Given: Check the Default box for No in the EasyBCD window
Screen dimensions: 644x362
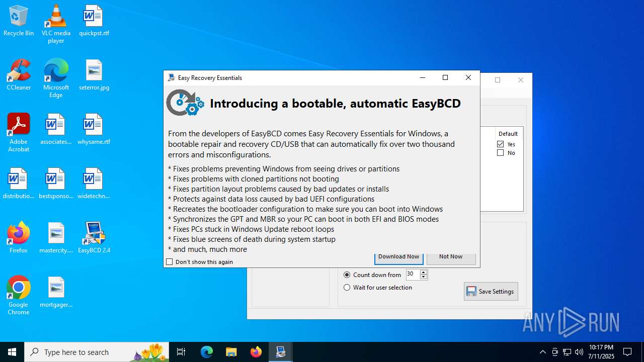Looking at the screenshot, I should pos(500,153).
